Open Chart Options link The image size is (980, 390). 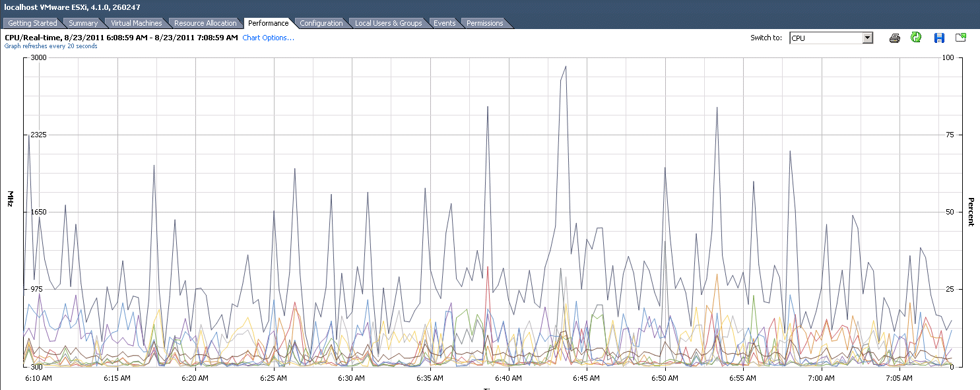[x=268, y=38]
